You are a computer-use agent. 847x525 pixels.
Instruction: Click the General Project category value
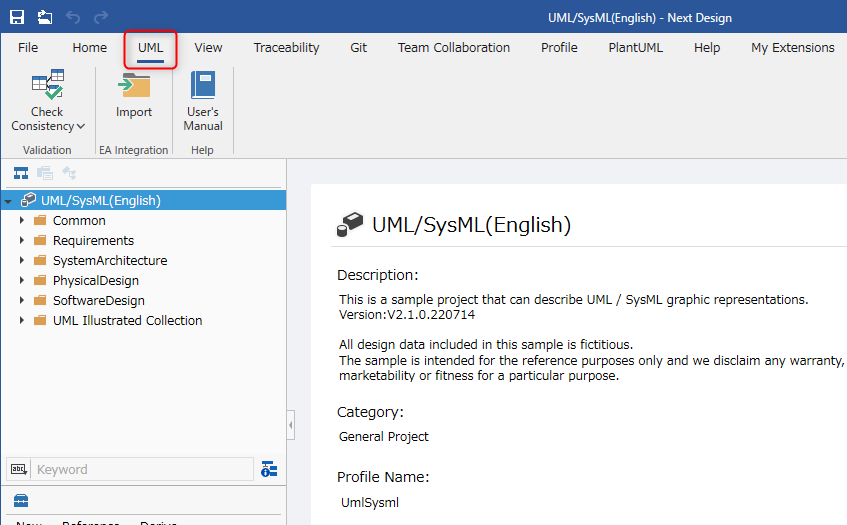click(x=384, y=436)
